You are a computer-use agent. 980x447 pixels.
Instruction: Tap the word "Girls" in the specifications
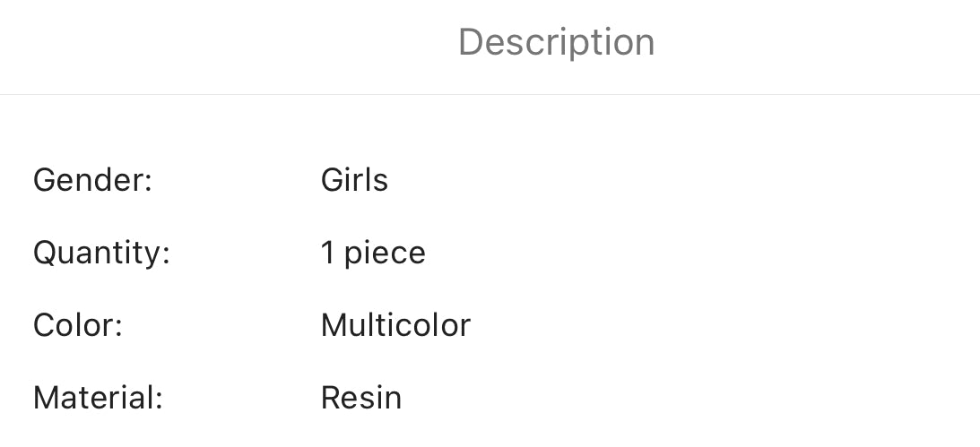[354, 180]
